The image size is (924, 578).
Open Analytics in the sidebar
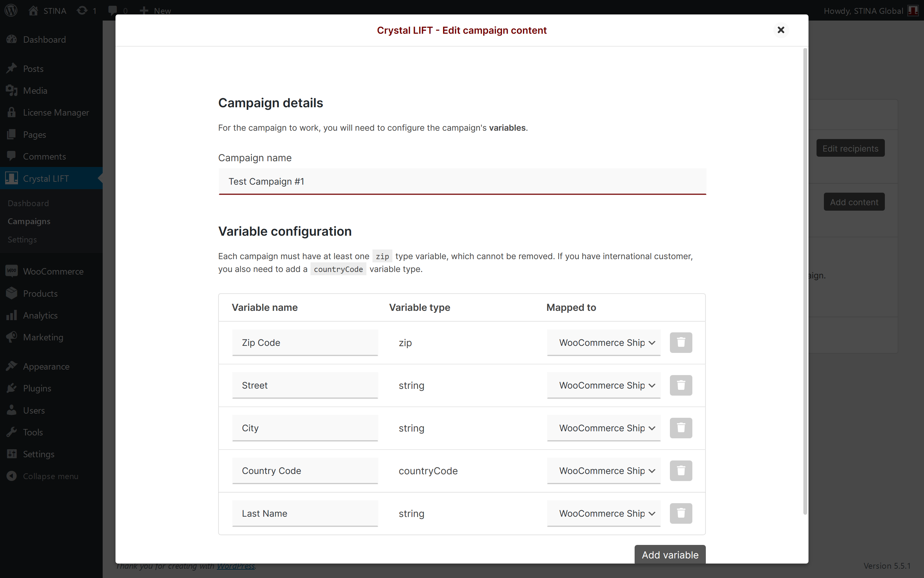(x=51, y=315)
